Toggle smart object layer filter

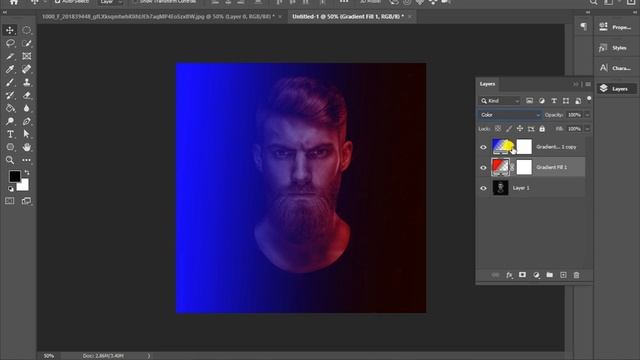pos(578,101)
